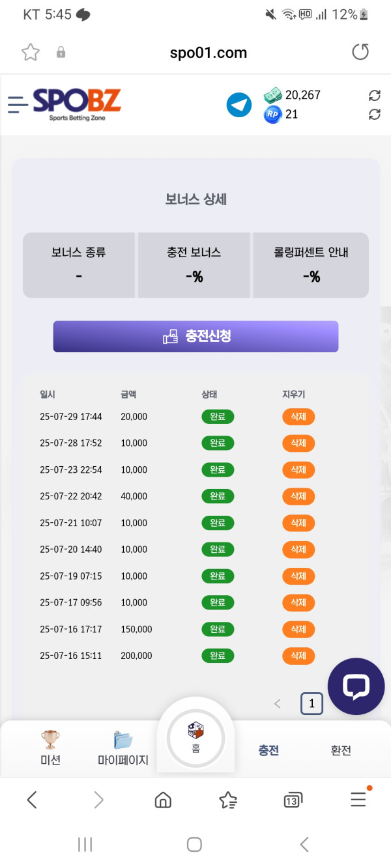Image resolution: width=391 pixels, height=868 pixels.
Task: Open the 미션 trophy tab
Action: point(50,748)
